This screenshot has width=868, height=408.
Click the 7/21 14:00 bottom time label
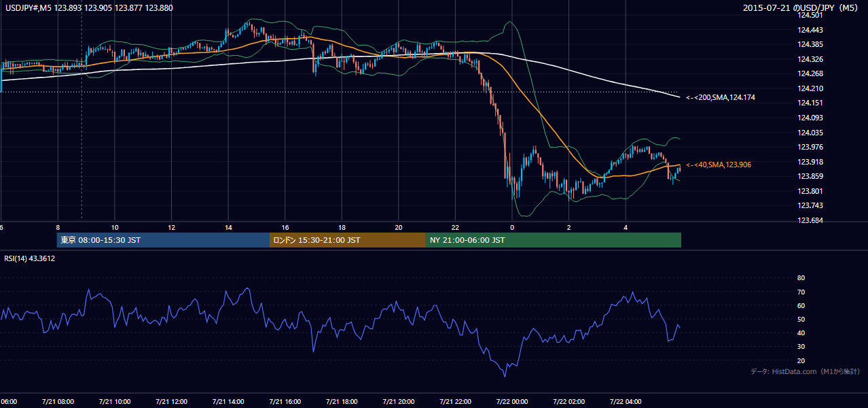pos(228,402)
